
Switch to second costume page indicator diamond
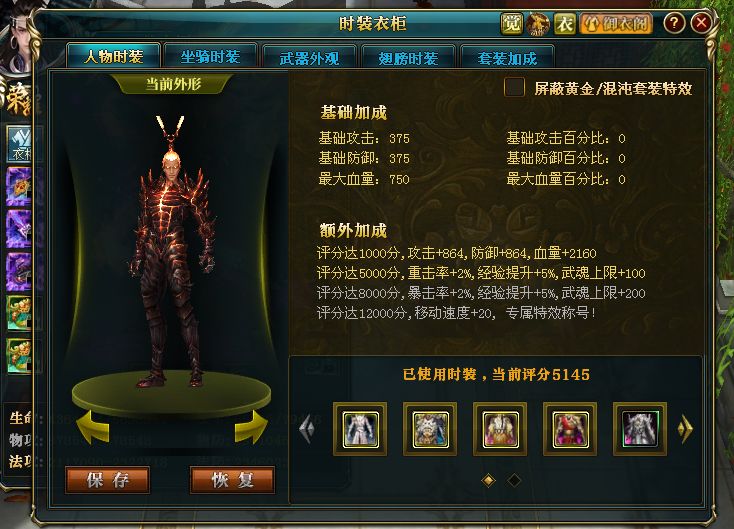pyautogui.click(x=514, y=480)
